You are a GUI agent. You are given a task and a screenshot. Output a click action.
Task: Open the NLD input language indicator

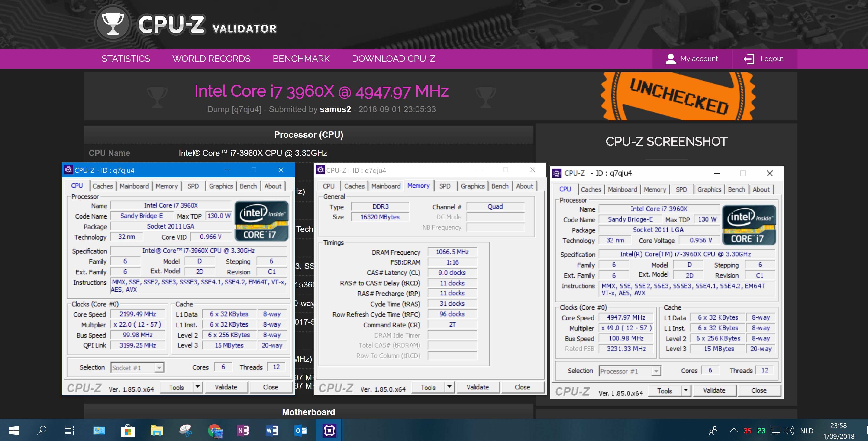807,431
